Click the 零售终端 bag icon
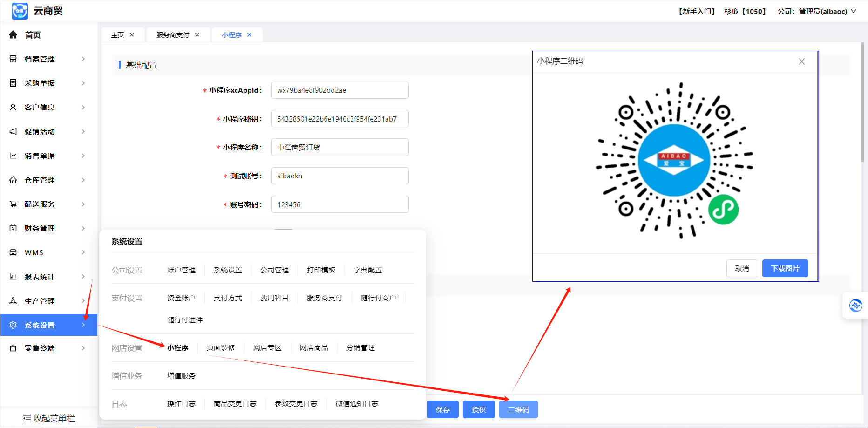 tap(13, 348)
